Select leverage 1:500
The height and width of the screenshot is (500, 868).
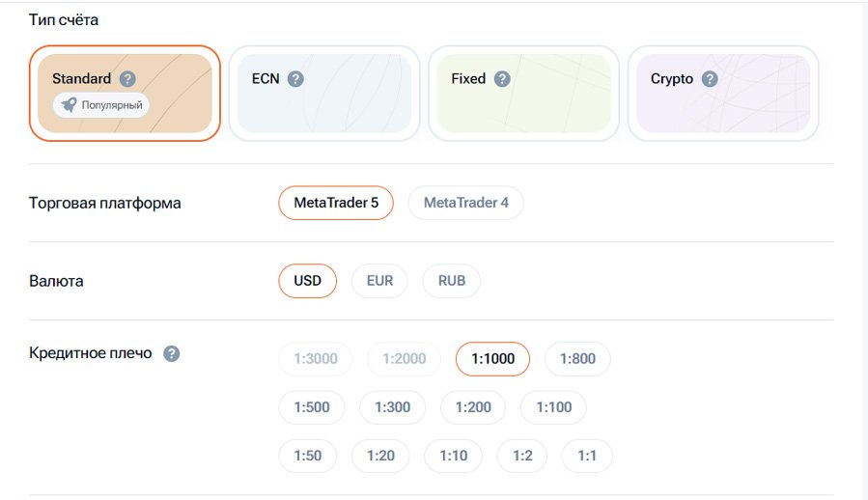pos(312,407)
